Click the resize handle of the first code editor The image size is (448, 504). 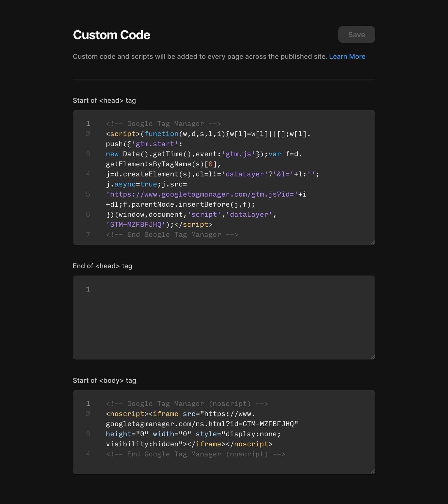pos(372,243)
